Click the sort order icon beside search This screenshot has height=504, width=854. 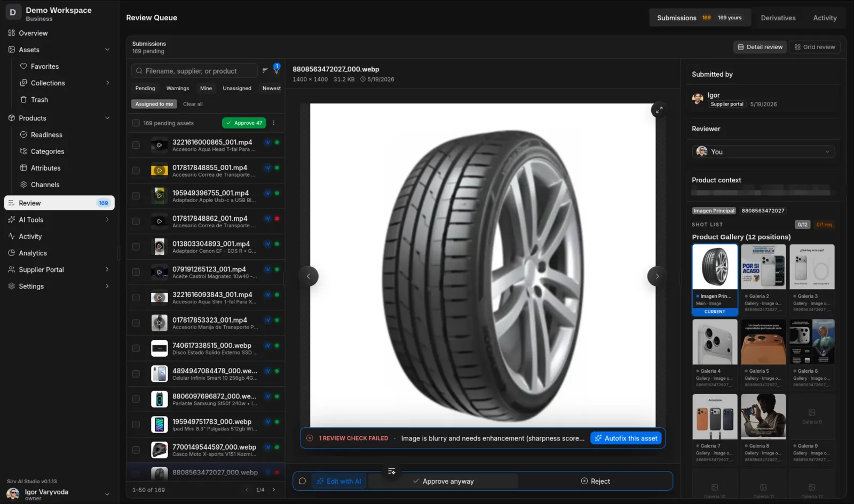(x=265, y=70)
